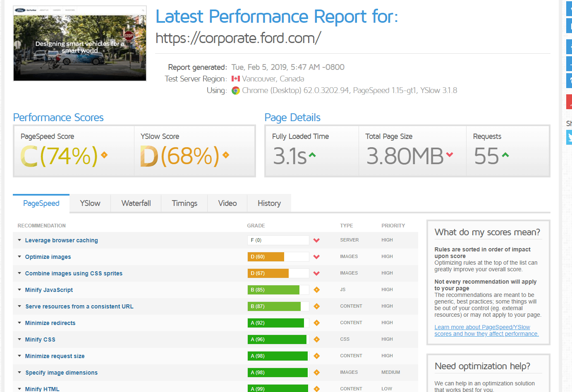Click the diamond icon beside YSlow Score
The image size is (572, 392).
(x=226, y=155)
